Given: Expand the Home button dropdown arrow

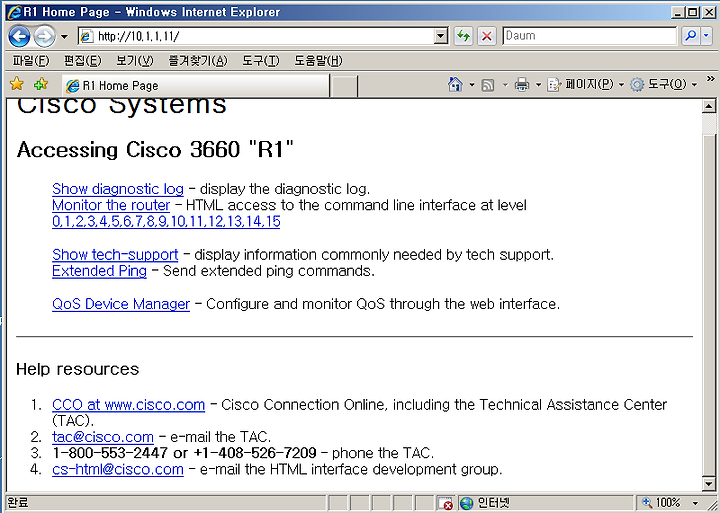Looking at the screenshot, I should (472, 85).
